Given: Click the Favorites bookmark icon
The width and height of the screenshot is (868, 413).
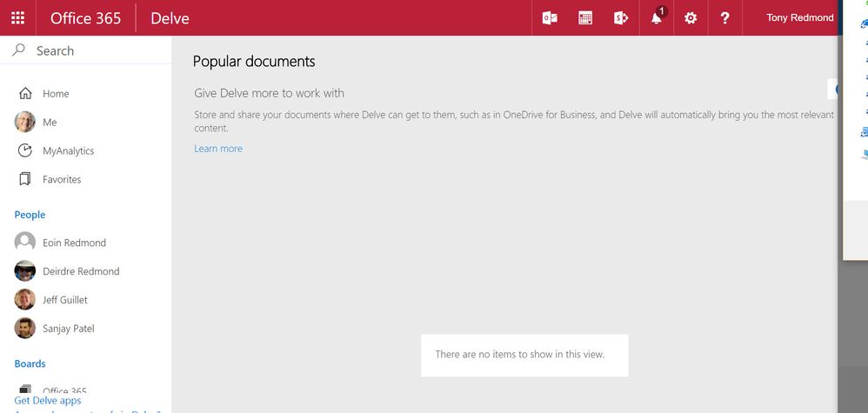Looking at the screenshot, I should 25,179.
